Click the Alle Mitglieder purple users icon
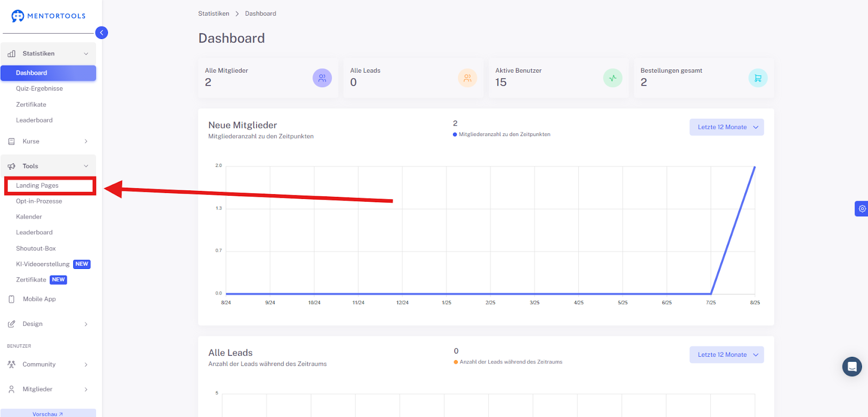Image resolution: width=868 pixels, height=417 pixels. tap(322, 78)
